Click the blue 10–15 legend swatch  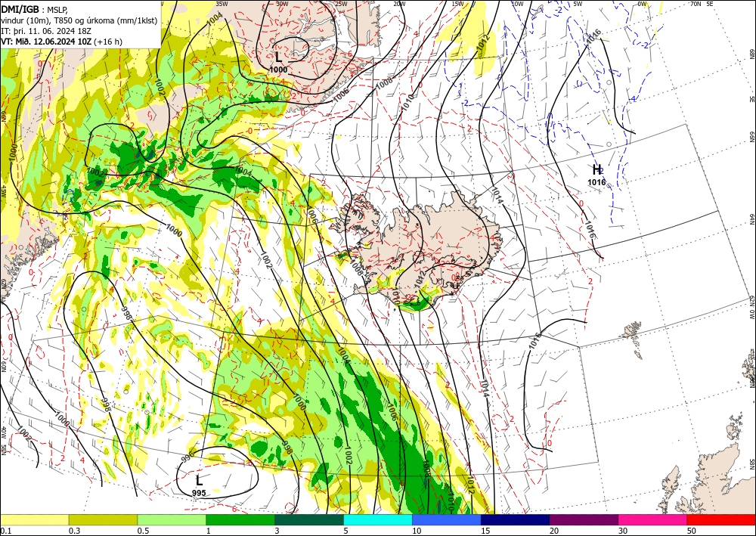point(447,519)
